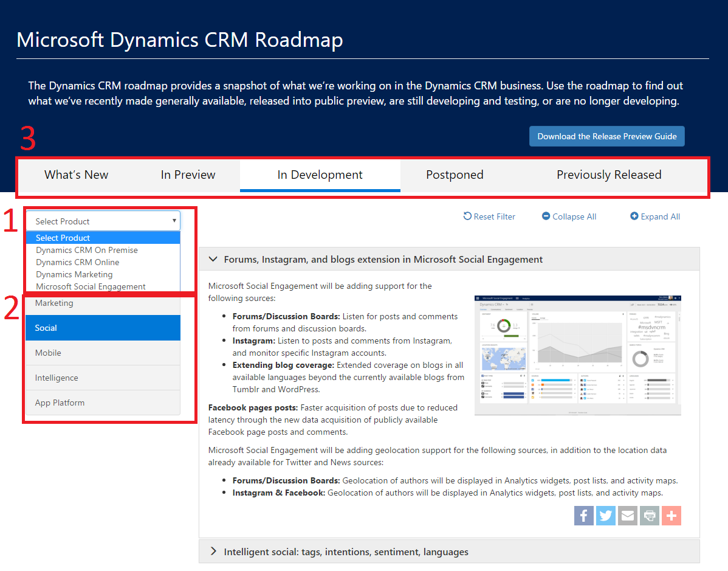The width and height of the screenshot is (728, 571).
Task: Click Expand All
Action: pyautogui.click(x=655, y=216)
